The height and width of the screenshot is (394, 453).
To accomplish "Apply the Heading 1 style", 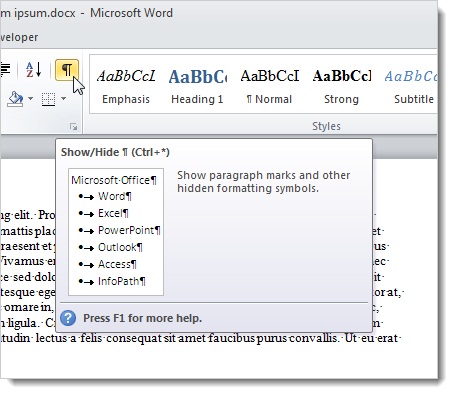I will pos(197,86).
